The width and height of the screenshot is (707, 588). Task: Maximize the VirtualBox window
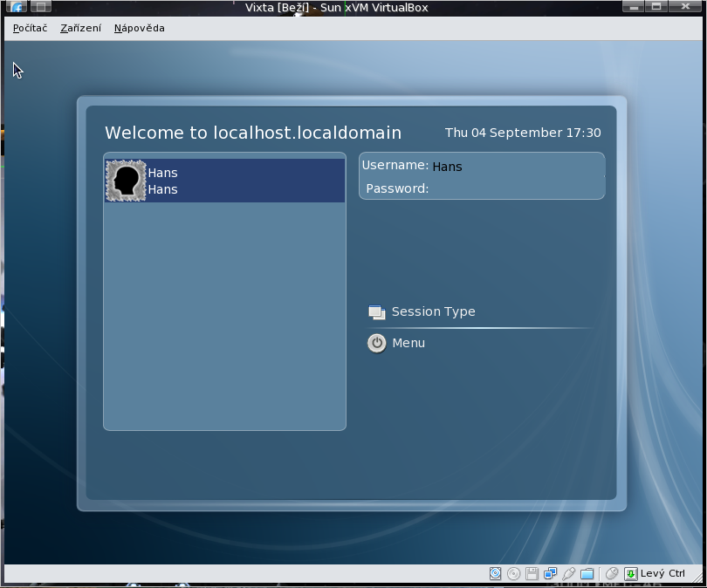click(x=656, y=6)
